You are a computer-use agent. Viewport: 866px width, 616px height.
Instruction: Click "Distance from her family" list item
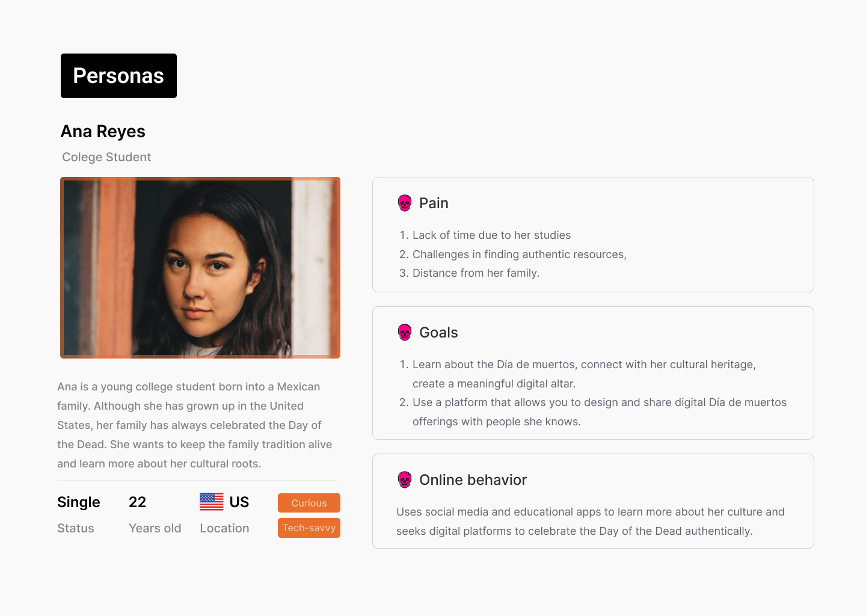476,273
